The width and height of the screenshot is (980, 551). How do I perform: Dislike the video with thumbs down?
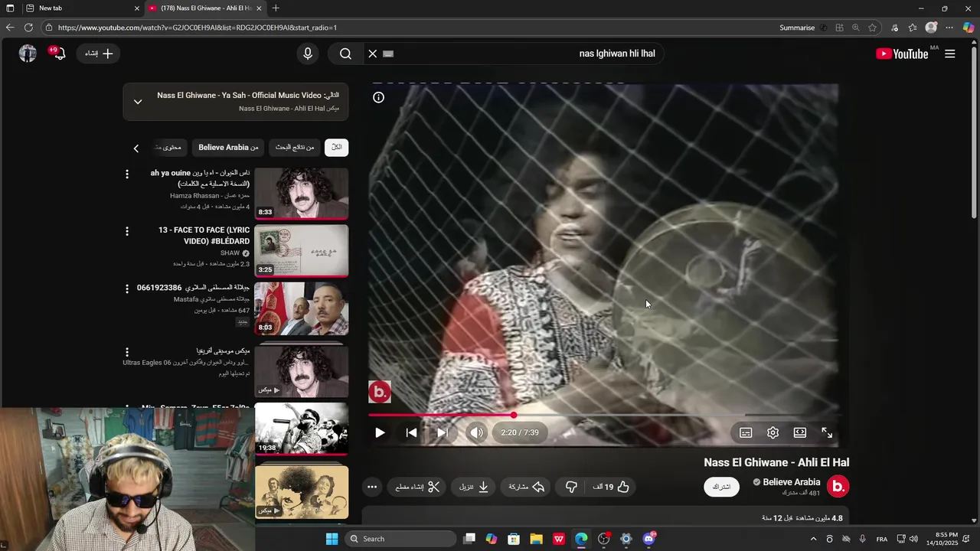571,487
